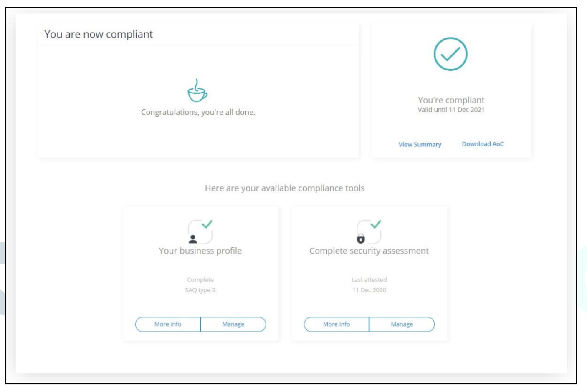Click the teacup congratulations icon
Screen dimensions: 587x392
coord(197,90)
